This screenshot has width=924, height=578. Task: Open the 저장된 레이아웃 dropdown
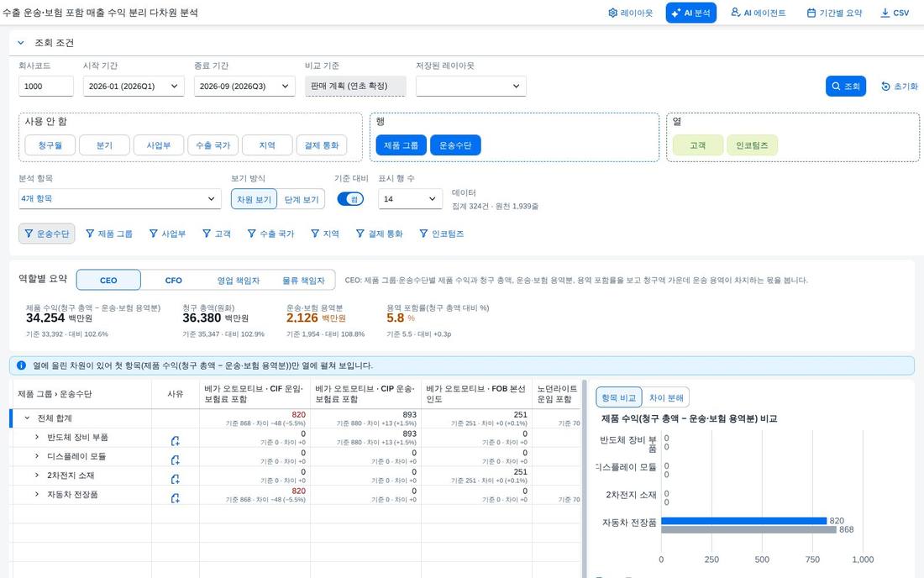click(x=471, y=86)
